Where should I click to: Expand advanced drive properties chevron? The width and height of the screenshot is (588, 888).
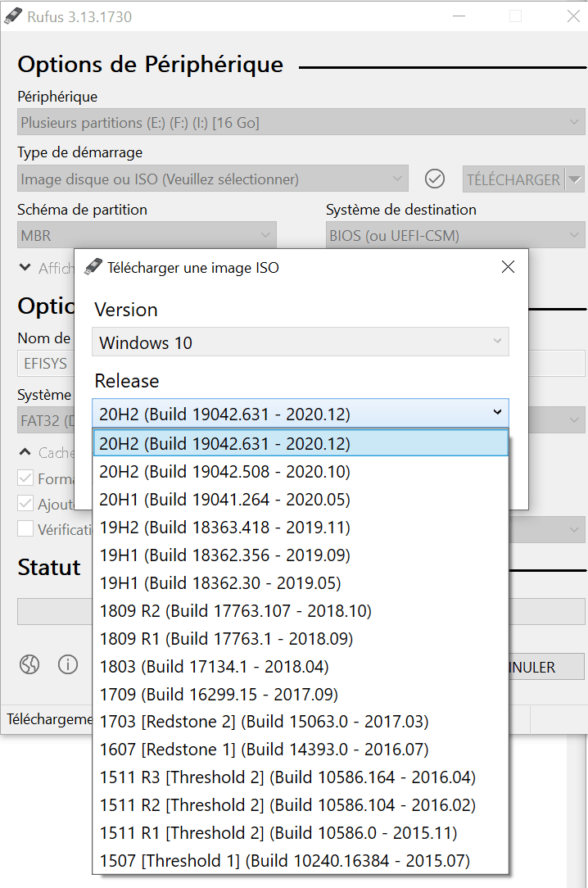point(25,267)
